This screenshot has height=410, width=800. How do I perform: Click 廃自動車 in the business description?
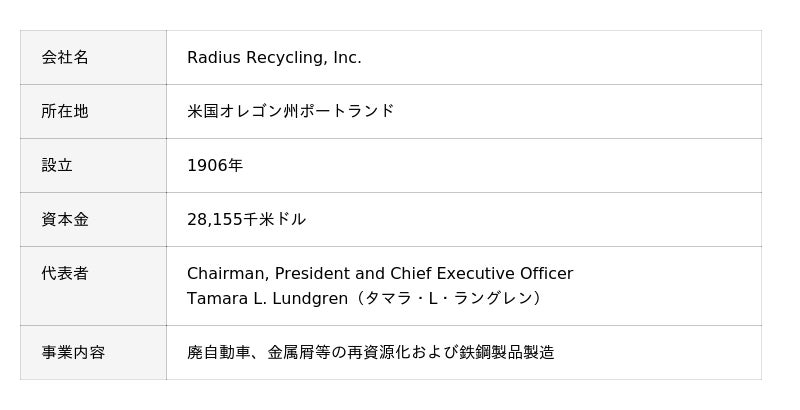coord(218,353)
